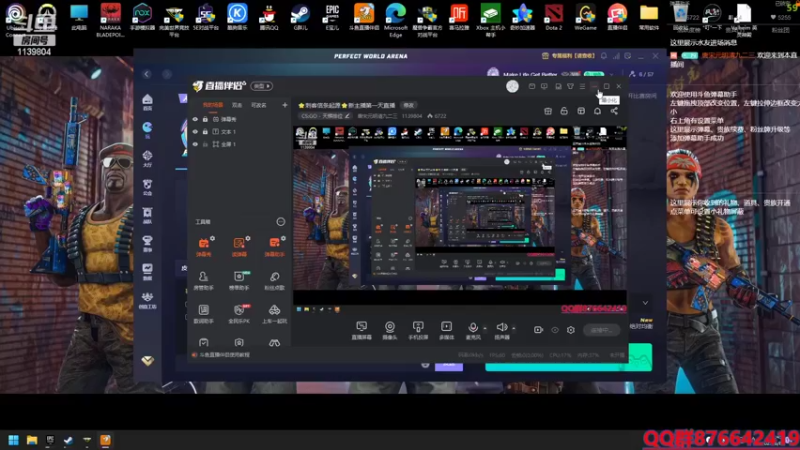The height and width of the screenshot is (450, 800).
Task: Click the padlock icon above the preview
Action: [564, 111]
